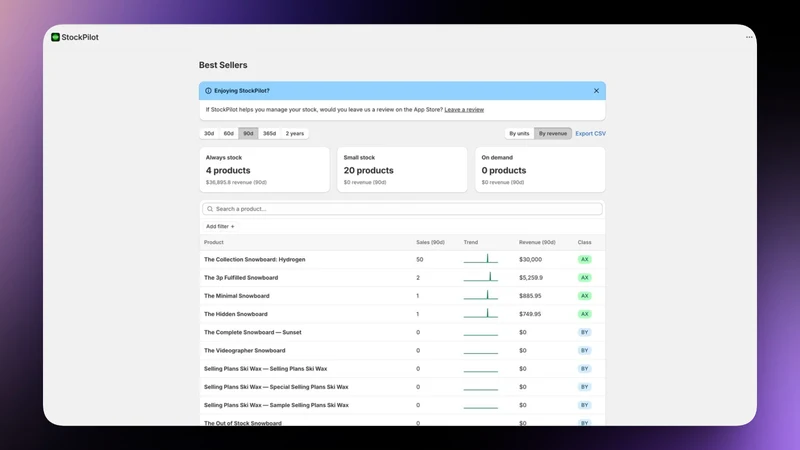Export the table via Export CSV
800x450 pixels.
coord(590,134)
